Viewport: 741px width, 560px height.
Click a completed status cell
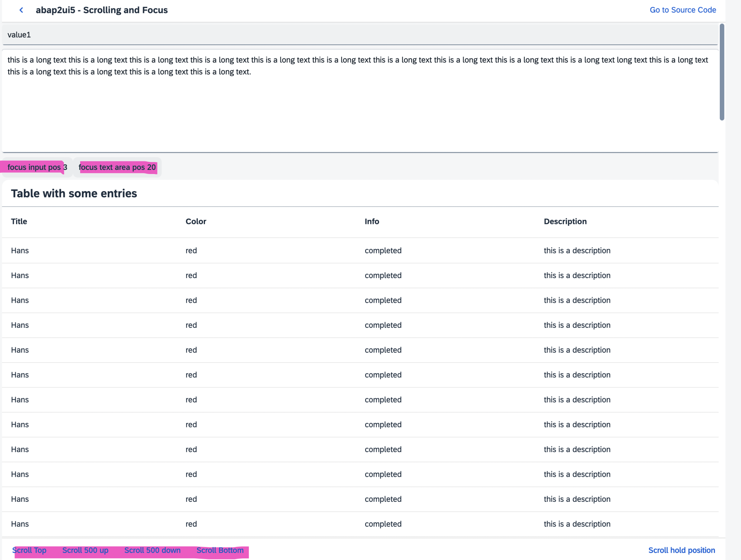[383, 250]
